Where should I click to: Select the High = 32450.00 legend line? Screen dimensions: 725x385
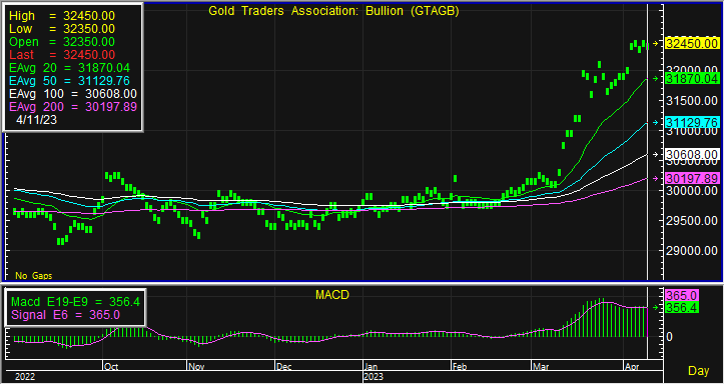click(62, 16)
